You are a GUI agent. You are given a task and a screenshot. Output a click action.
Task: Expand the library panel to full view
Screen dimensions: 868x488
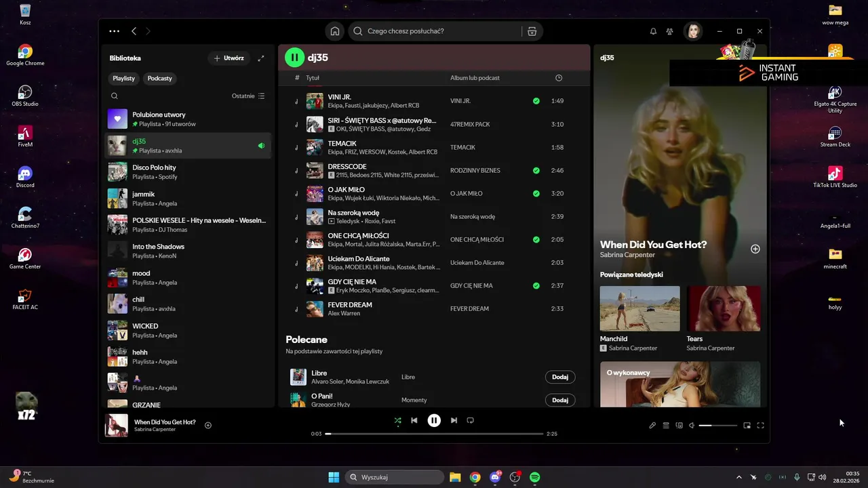(x=261, y=58)
